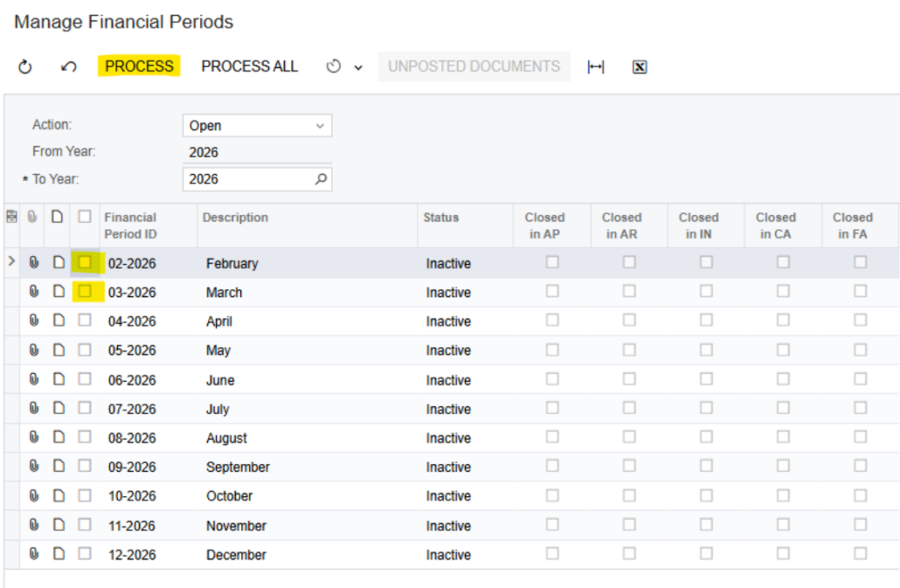Click the paperclip on the December row
Image resolution: width=900 pixels, height=588 pixels.
tap(34, 554)
